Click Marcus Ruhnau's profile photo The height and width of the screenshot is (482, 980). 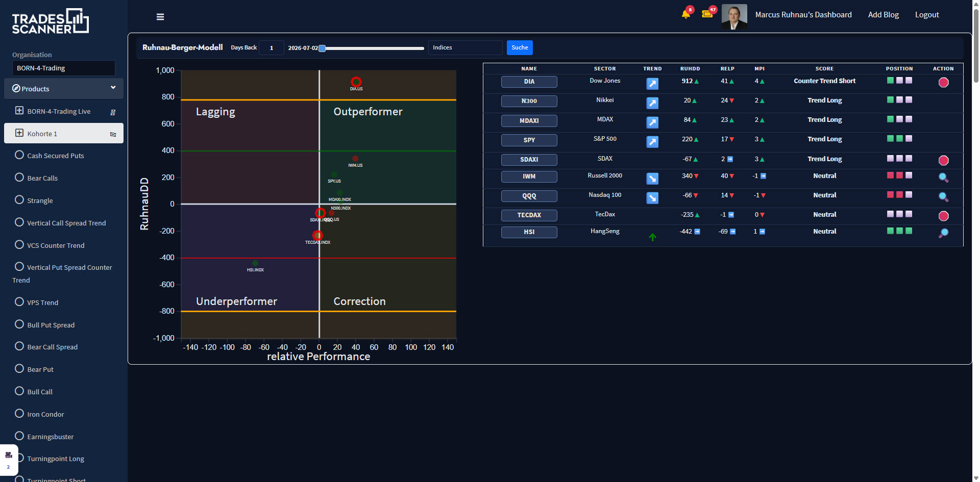734,17
